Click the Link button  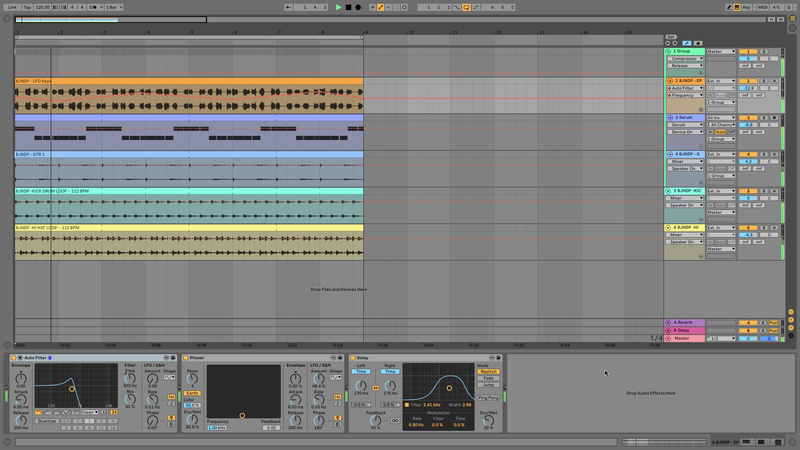(x=12, y=7)
